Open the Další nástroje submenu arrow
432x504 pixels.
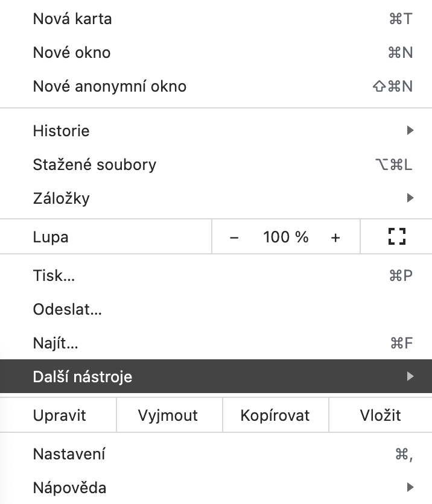410,377
